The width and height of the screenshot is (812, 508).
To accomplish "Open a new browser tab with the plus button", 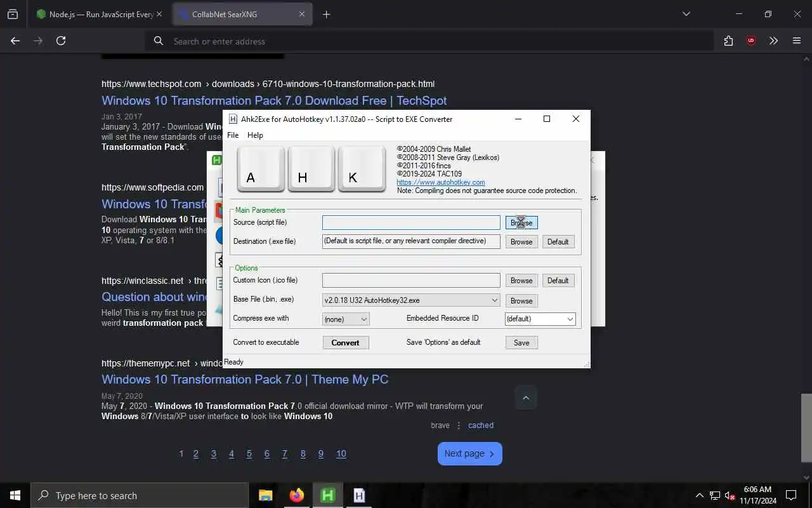I will click(326, 14).
